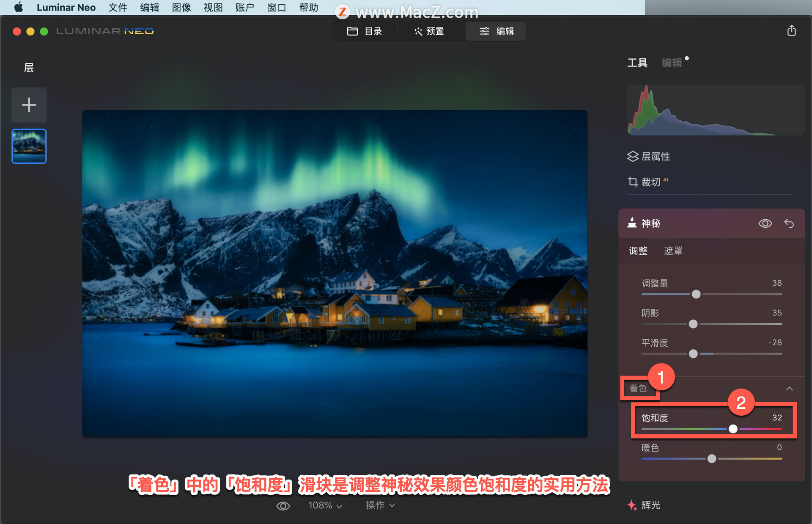This screenshot has width=812, height=524.
Task: Click the 阴影 shadows slider handle
Action: pos(693,324)
